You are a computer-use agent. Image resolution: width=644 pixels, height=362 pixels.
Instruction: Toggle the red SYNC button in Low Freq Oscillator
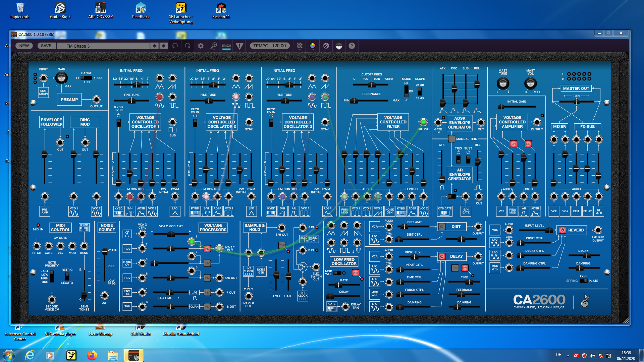(x=356, y=273)
